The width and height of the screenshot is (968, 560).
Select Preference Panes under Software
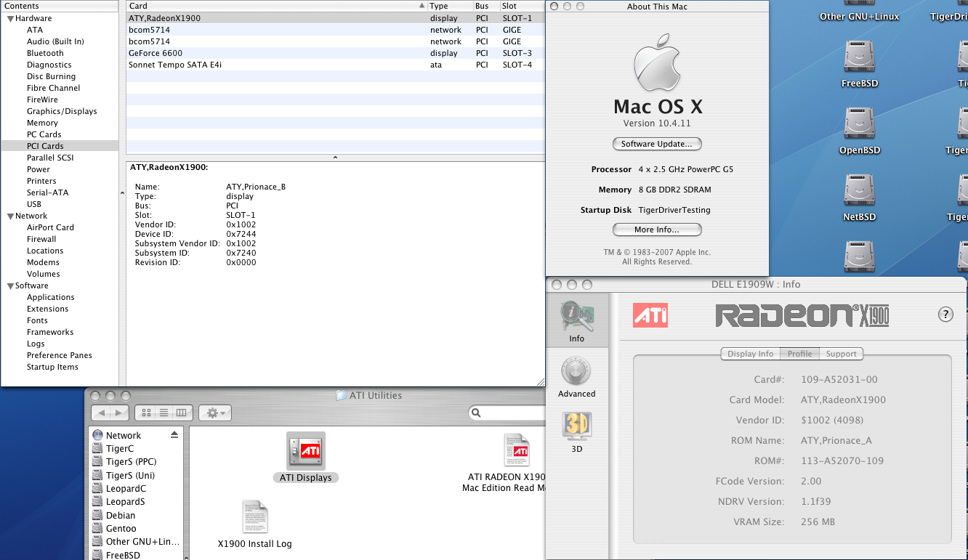point(60,355)
